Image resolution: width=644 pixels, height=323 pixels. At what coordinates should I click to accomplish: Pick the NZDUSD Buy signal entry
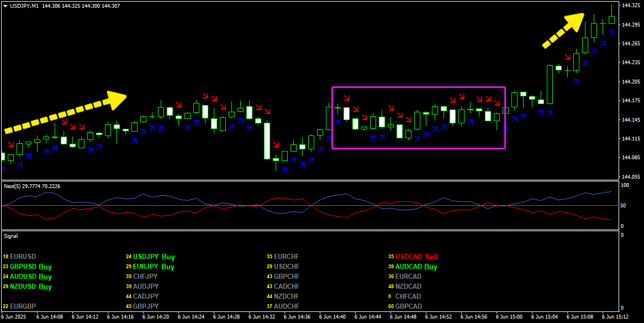(x=30, y=286)
